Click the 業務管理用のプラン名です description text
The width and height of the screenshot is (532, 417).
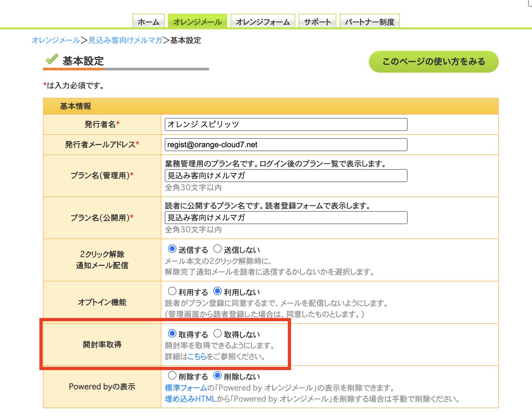pyautogui.click(x=275, y=164)
